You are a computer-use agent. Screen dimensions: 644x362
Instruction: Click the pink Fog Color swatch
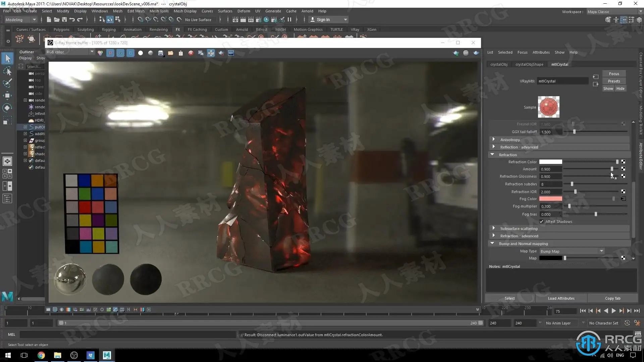[550, 199]
